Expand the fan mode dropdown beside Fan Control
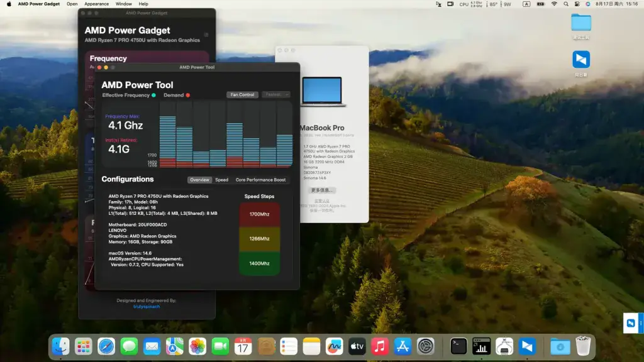644x362 pixels. tap(276, 95)
